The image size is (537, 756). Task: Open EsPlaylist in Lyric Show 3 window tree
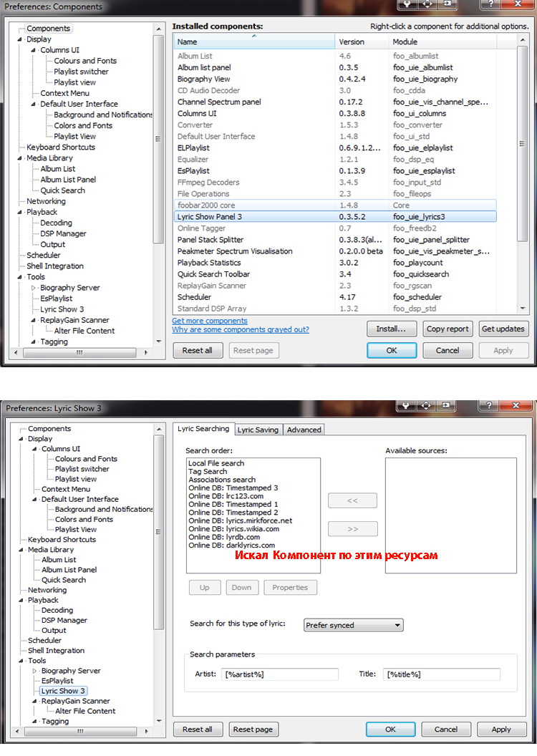click(57, 682)
